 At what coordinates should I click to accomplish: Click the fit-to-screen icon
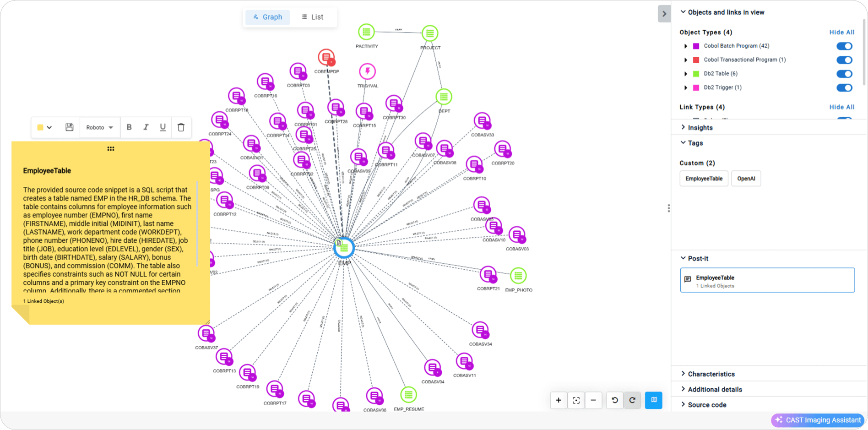(576, 400)
